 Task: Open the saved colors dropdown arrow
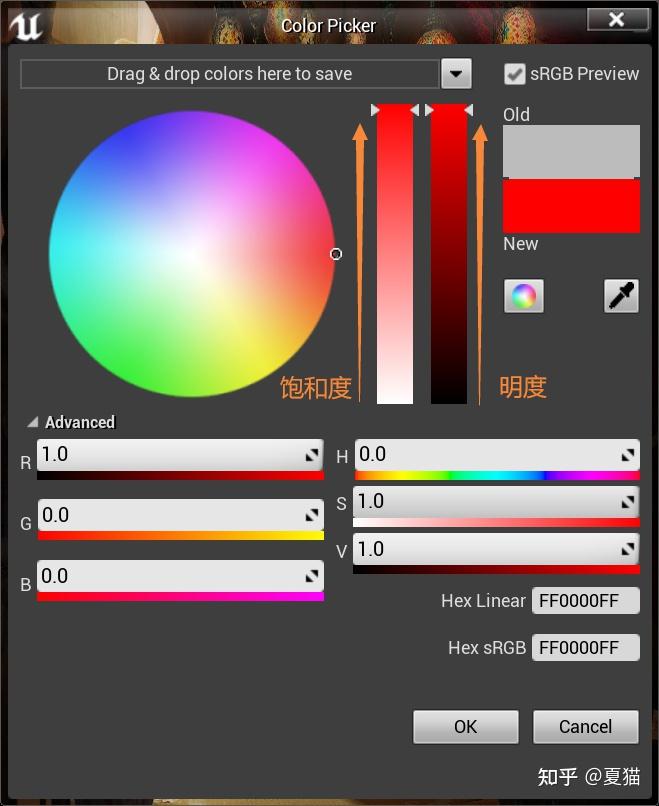point(456,74)
